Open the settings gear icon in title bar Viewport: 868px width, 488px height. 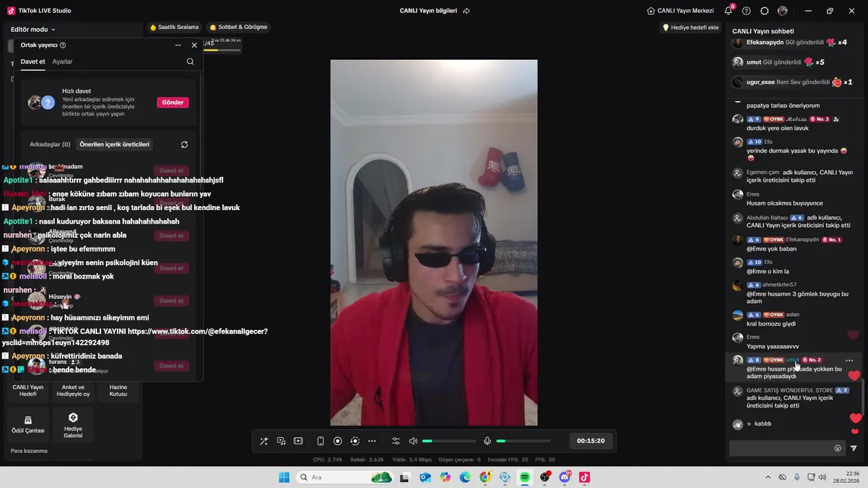(x=764, y=11)
